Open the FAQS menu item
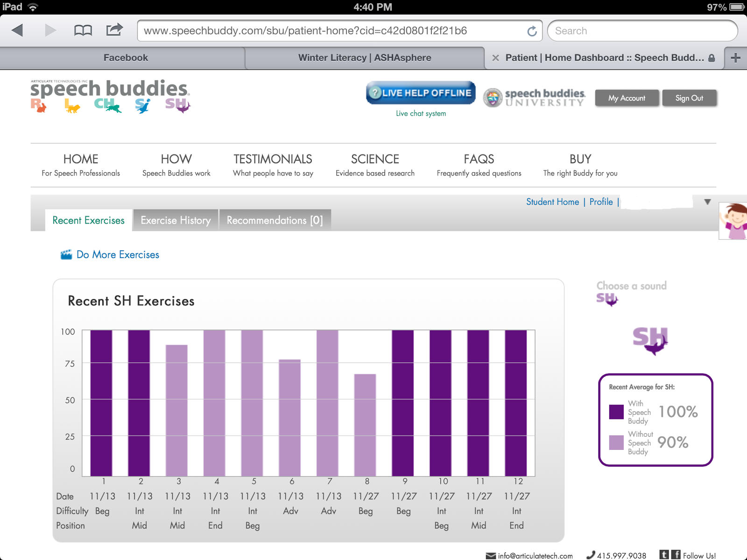The height and width of the screenshot is (560, 747). pyautogui.click(x=479, y=165)
